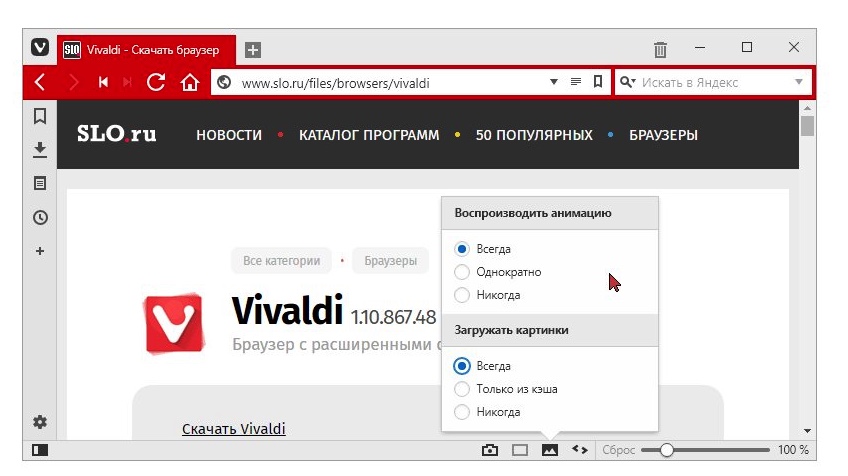Open the Notes side panel
The width and height of the screenshot is (848, 476).
click(39, 183)
